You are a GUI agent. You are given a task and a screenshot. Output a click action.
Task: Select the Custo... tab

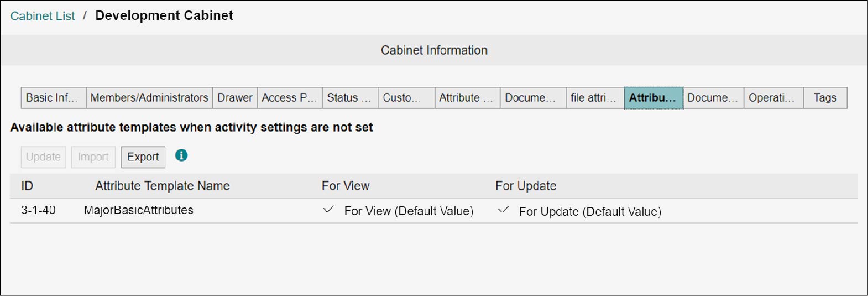pyautogui.click(x=407, y=98)
